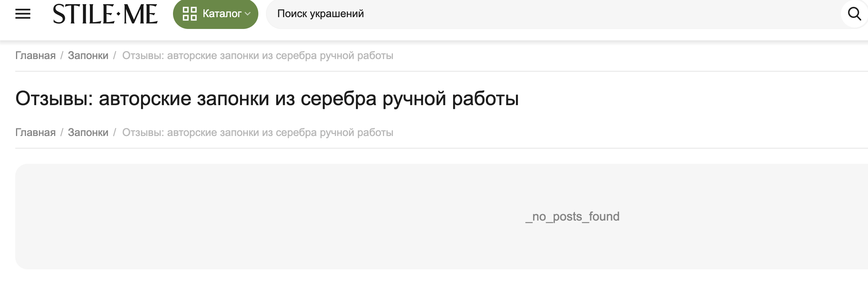Expand the Каталог dropdown chevron
This screenshot has height=288, width=868.
pos(248,14)
